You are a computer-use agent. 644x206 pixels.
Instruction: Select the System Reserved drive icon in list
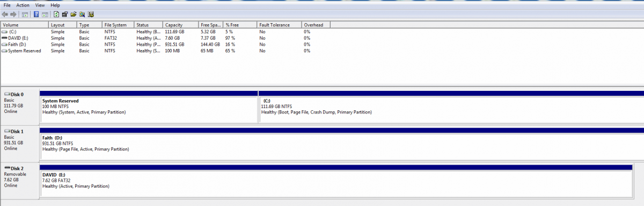click(4, 51)
